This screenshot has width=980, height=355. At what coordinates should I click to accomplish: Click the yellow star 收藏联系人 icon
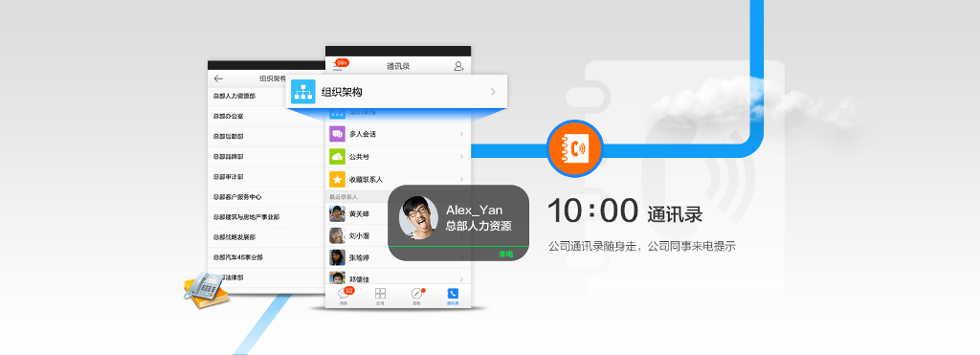[x=338, y=179]
